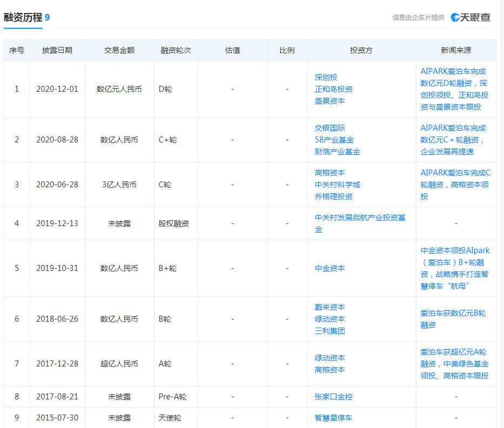Open investor link 张家口金控
504x428 pixels.
[334, 397]
